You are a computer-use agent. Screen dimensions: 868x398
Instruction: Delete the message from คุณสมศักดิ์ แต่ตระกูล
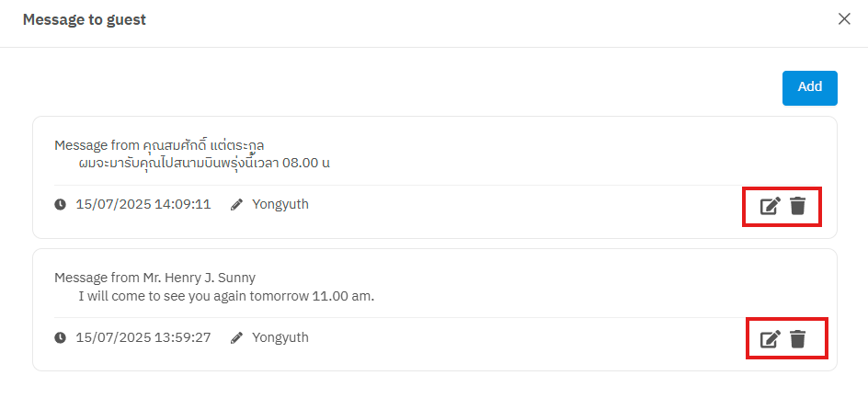(x=797, y=206)
